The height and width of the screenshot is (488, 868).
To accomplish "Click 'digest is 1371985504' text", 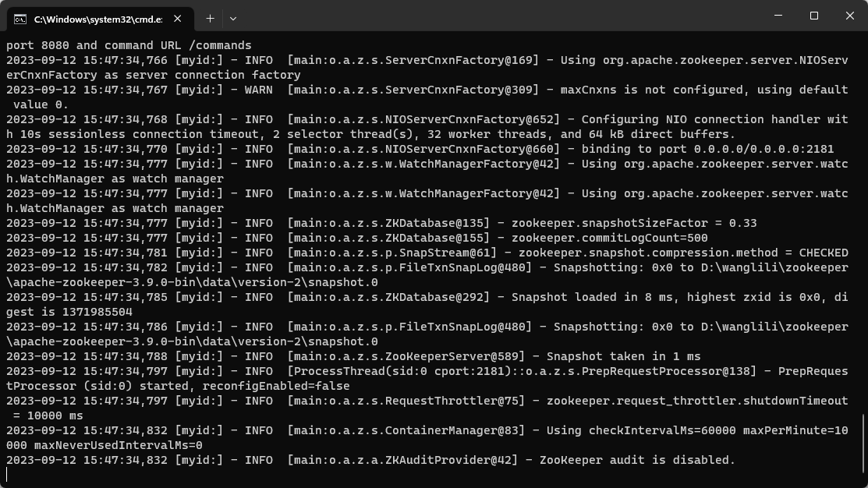I will (70, 312).
